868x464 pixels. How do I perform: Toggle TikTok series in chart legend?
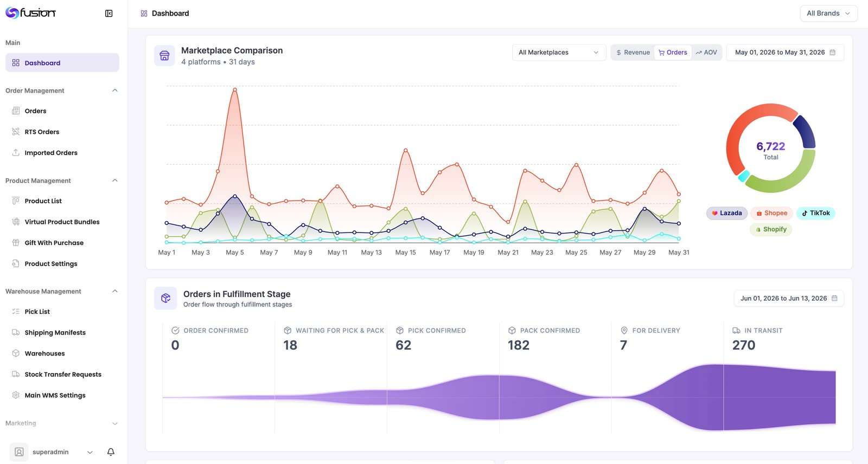[816, 213]
